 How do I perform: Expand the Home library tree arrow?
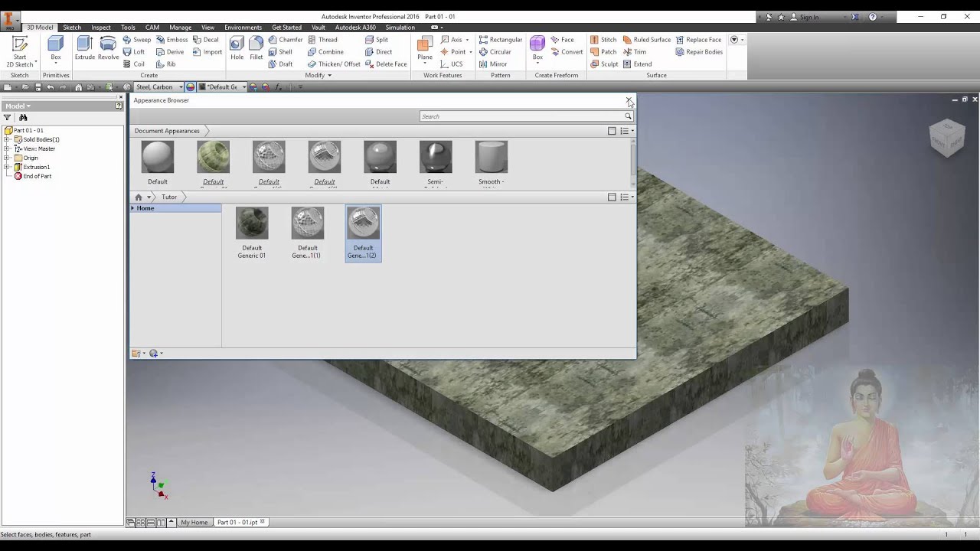coord(132,208)
